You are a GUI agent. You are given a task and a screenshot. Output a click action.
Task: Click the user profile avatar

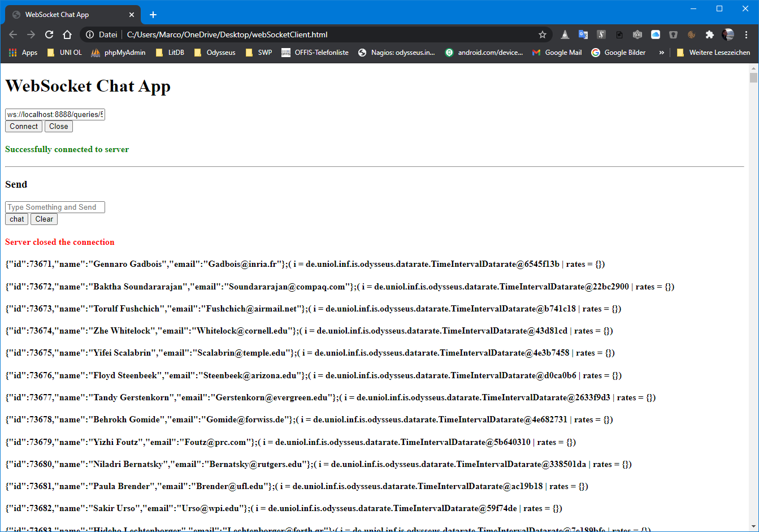pos(728,34)
